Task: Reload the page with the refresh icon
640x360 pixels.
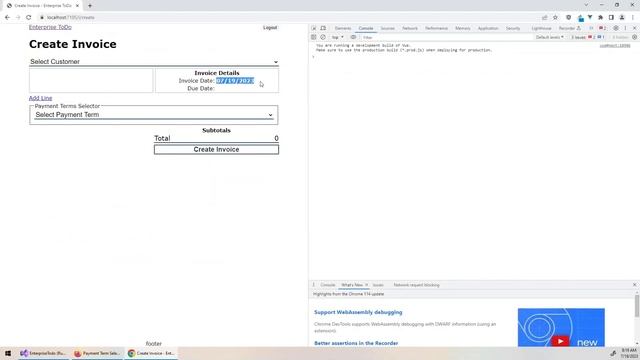Action: coord(29,18)
